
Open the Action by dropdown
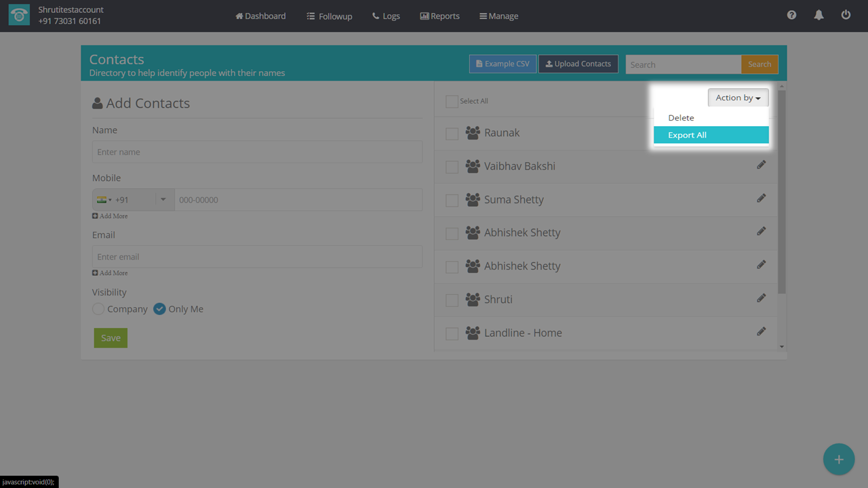pos(738,98)
